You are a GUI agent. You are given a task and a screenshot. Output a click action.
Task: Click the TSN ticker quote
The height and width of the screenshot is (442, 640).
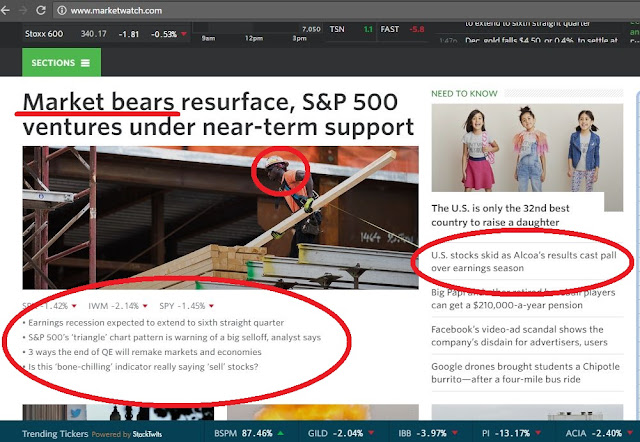click(351, 29)
